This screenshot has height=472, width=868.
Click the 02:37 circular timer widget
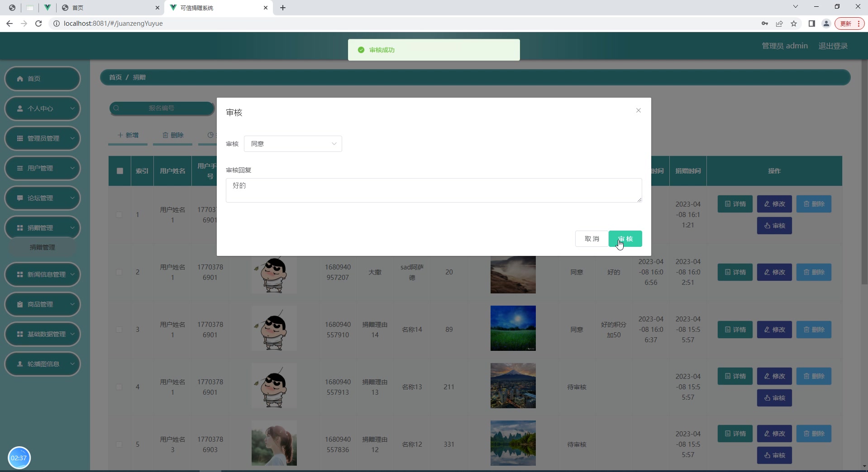[19, 458]
